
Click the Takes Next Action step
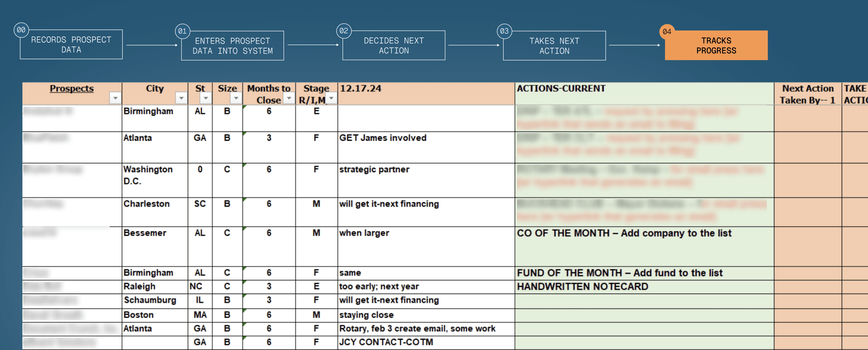point(554,46)
